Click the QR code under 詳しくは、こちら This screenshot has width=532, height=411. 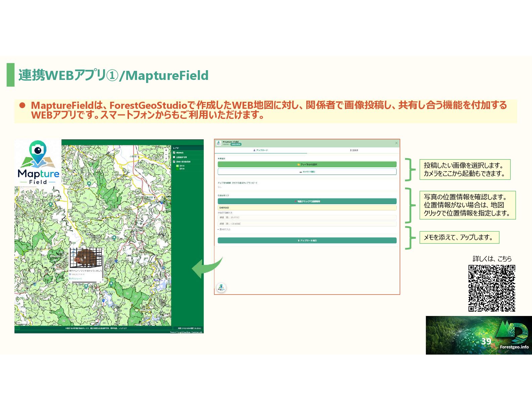(492, 288)
